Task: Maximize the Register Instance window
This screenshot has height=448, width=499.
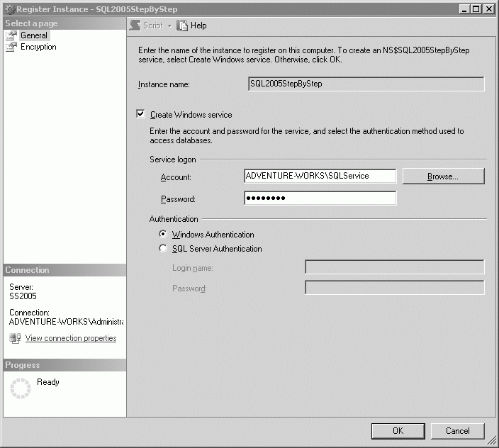Action: coord(476,9)
